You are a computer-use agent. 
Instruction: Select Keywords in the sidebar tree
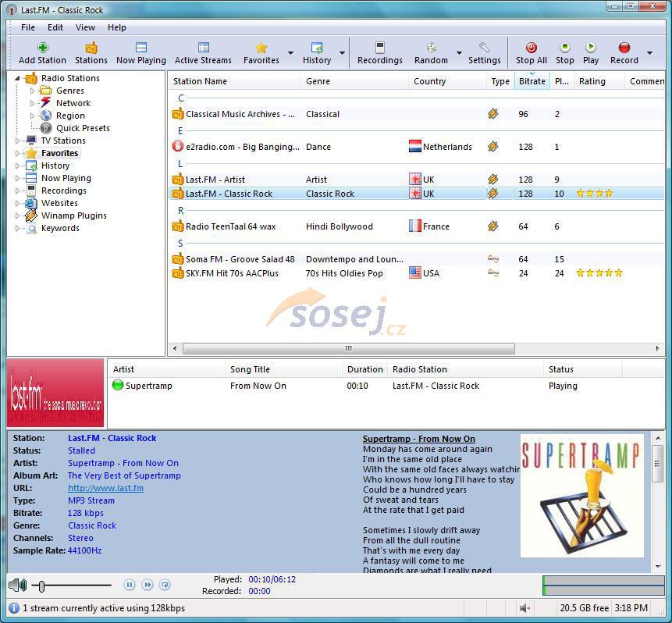point(60,228)
